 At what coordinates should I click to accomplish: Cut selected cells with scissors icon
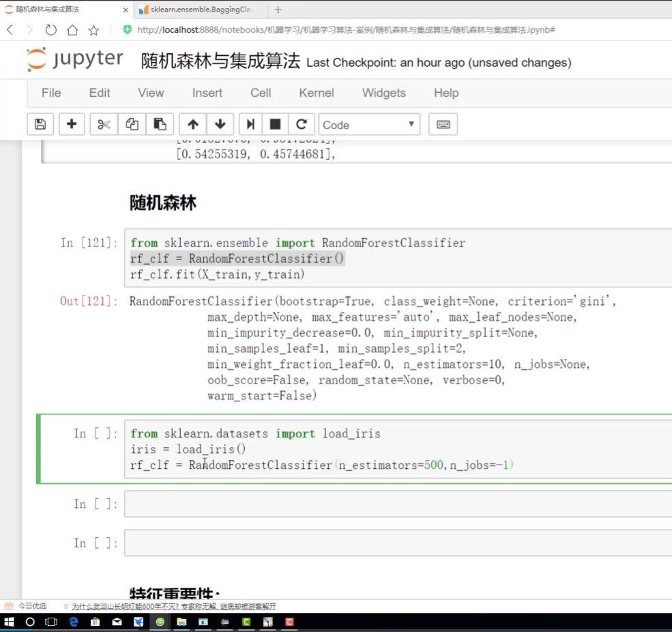tap(104, 124)
